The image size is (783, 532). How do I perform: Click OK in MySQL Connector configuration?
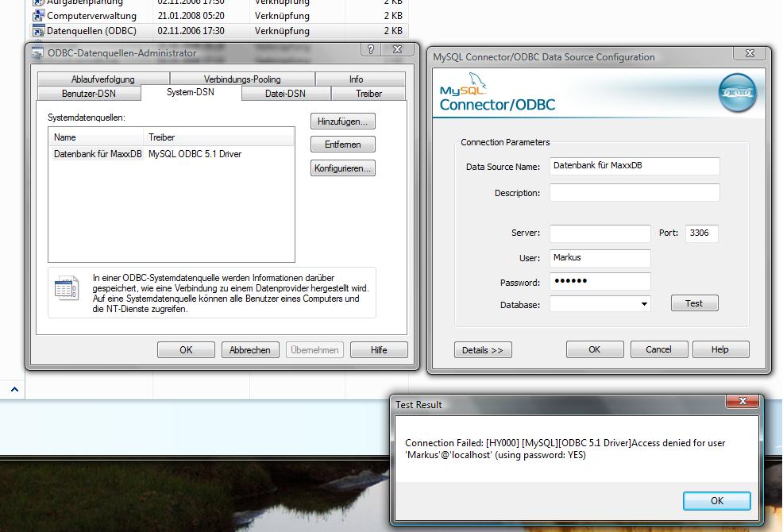(x=595, y=349)
